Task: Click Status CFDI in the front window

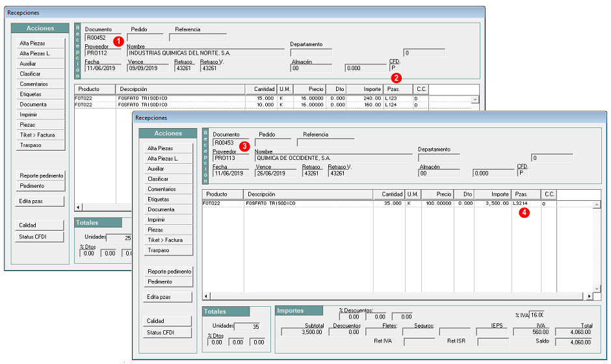Action: pyautogui.click(x=168, y=332)
